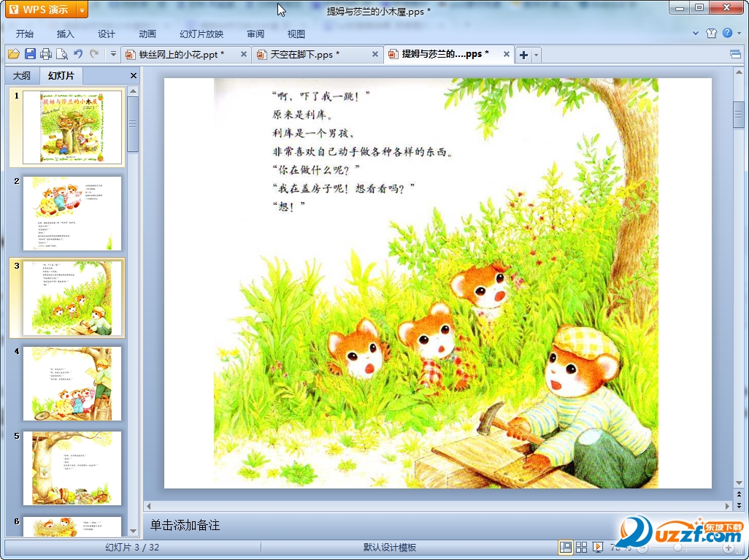Viewport: 749px width, 560px height.
Task: Click horizontal scrollbar right arrow
Action: coord(728,506)
